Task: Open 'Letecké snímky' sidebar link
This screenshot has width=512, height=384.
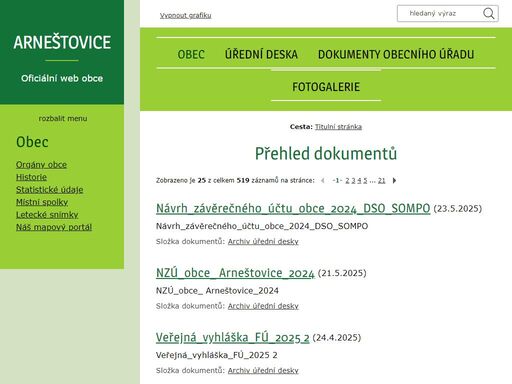Action: (47, 215)
